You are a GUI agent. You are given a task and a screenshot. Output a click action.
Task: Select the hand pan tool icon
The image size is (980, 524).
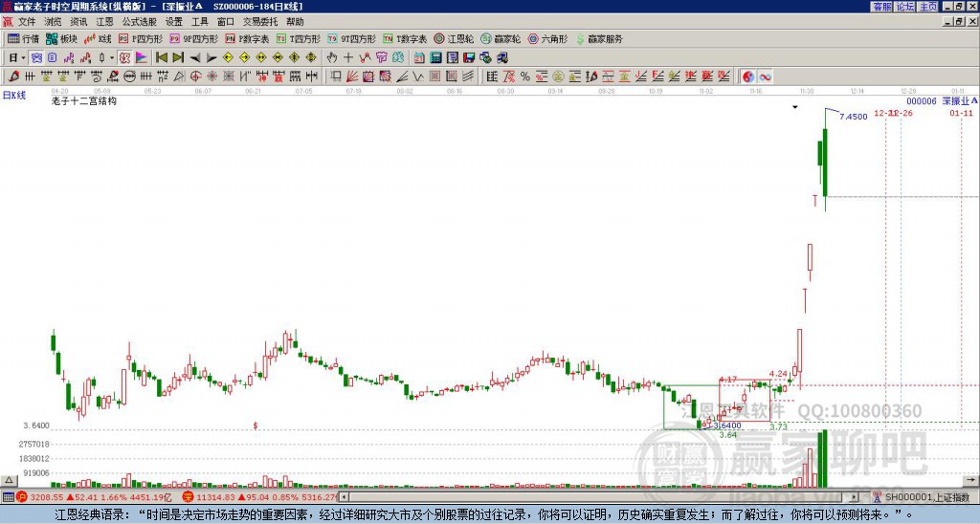coord(331,57)
